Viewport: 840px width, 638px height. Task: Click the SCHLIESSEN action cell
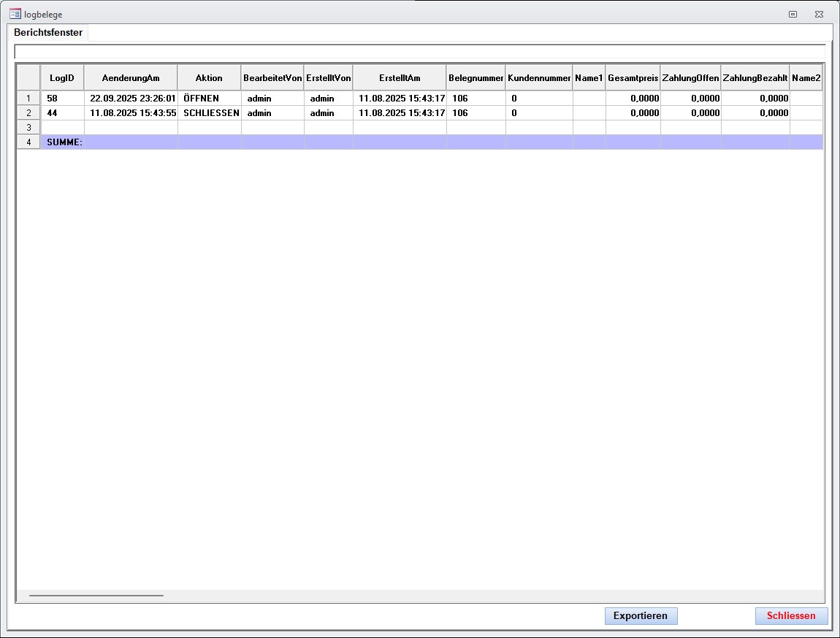[210, 113]
